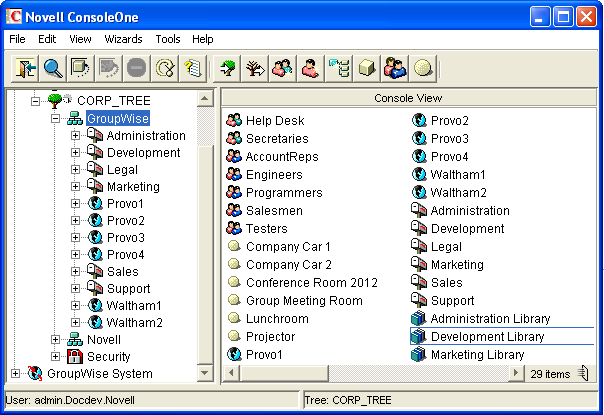Click the Security lock icon in tree

[x=75, y=356]
